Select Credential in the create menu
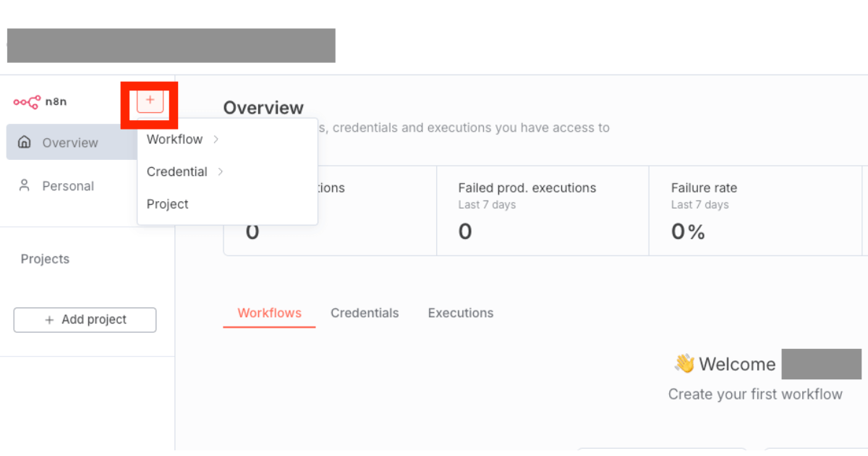Viewport: 868px width, 456px height. [x=177, y=172]
